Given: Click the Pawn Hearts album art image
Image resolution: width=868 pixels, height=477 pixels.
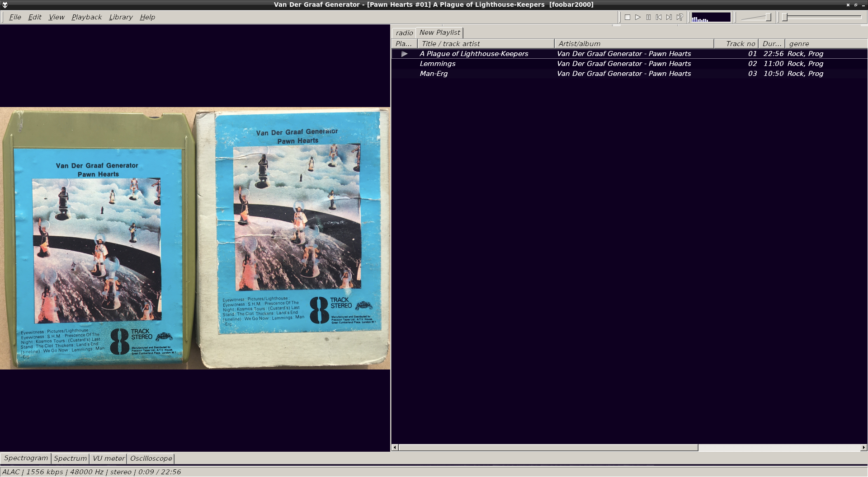Looking at the screenshot, I should 195,238.
